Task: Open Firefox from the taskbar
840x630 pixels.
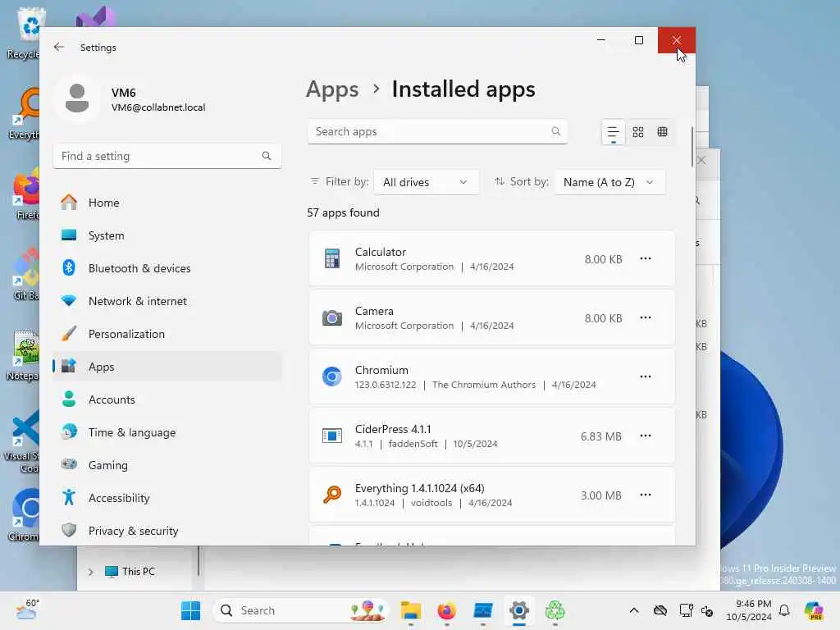Action: click(447, 610)
